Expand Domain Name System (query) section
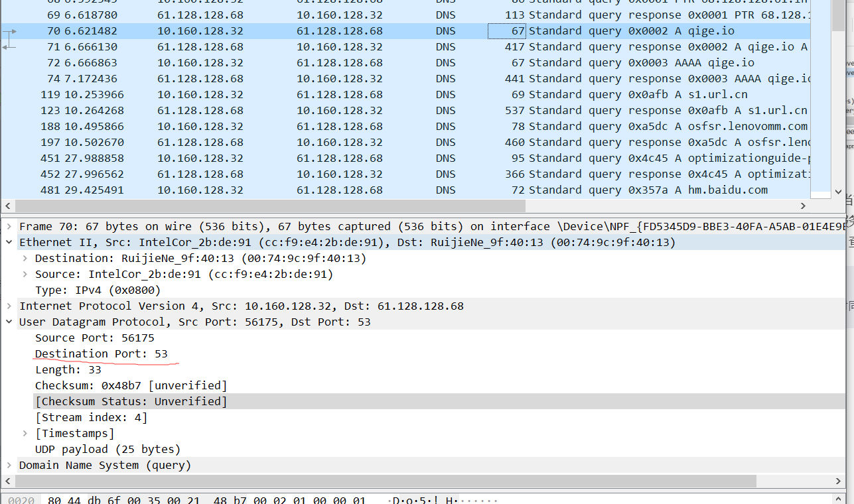 point(9,466)
